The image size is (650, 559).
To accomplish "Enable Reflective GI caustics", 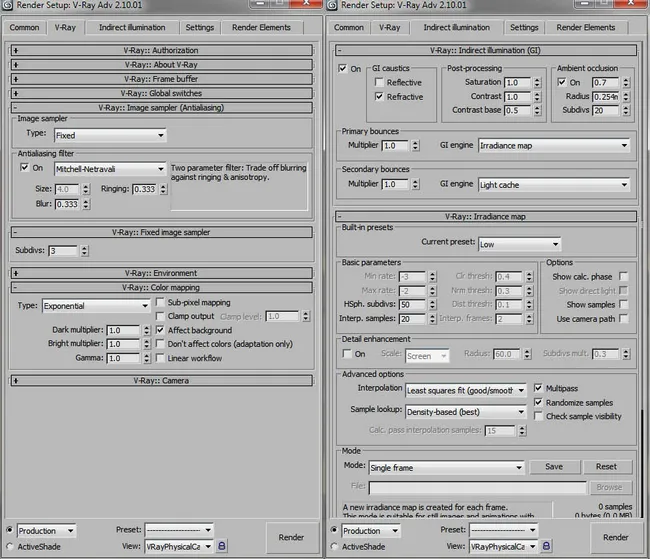I will pos(379,82).
